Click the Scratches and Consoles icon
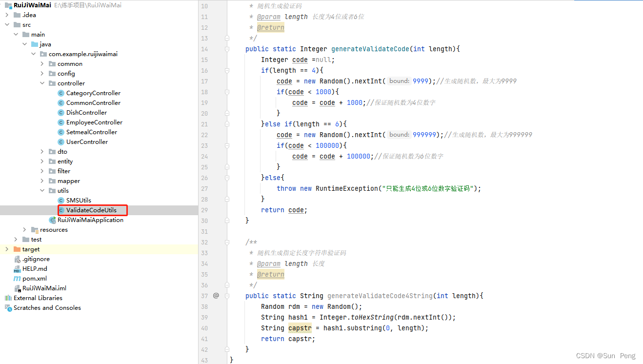 pyautogui.click(x=8, y=308)
